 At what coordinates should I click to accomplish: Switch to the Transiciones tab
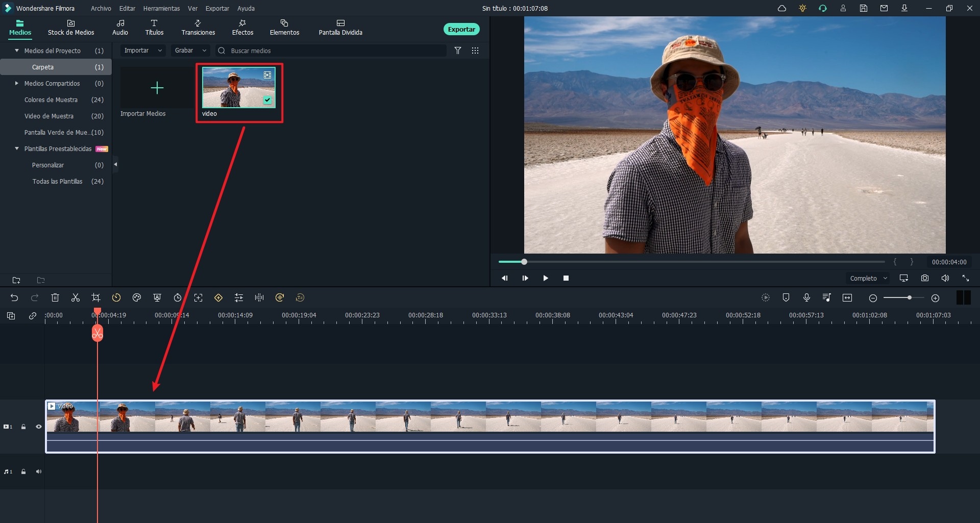coord(198,28)
